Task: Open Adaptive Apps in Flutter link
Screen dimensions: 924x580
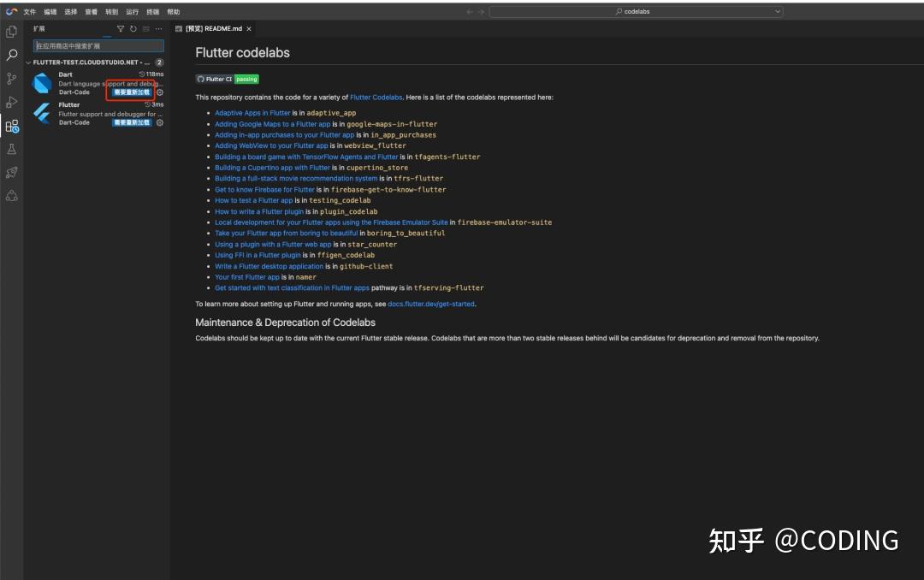Action: pos(252,113)
